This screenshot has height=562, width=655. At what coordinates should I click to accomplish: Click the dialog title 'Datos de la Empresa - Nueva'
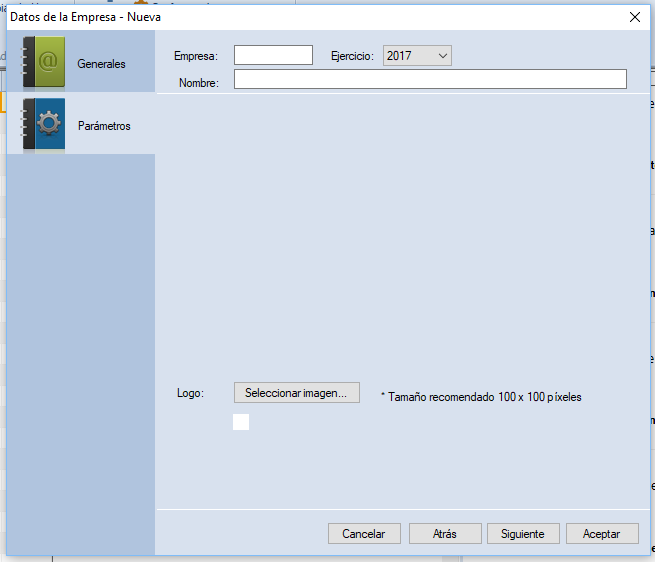point(85,17)
